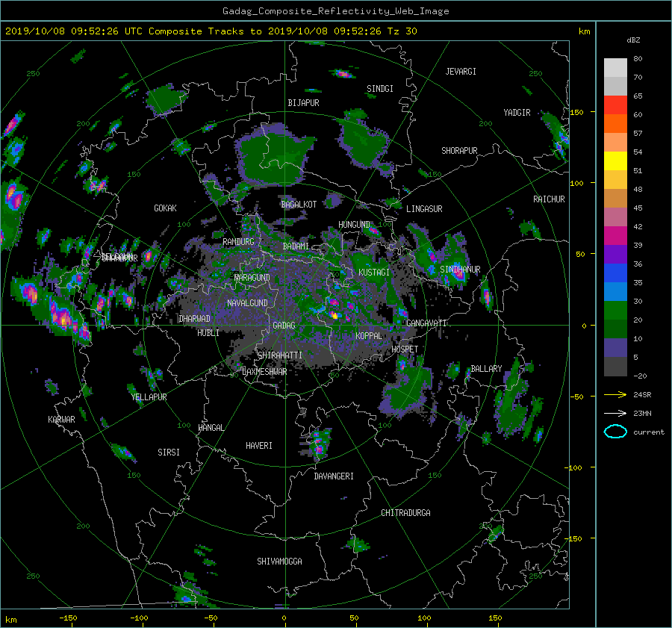Click the JEVARGI city label

click(461, 72)
